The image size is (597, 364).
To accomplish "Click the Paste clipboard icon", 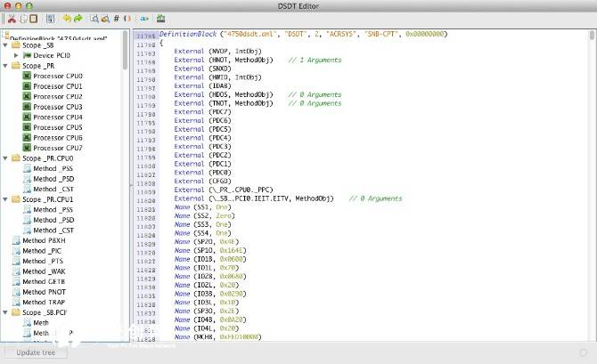I will tap(32, 18).
